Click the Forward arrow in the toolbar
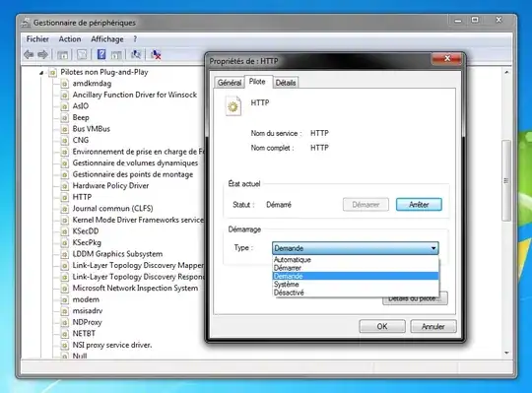The image size is (532, 393). pyautogui.click(x=42, y=54)
